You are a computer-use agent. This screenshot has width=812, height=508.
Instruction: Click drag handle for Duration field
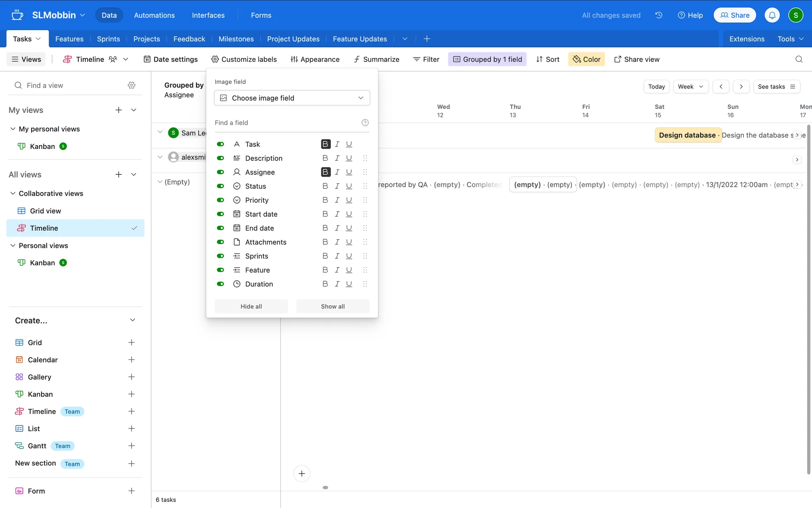[x=365, y=284]
